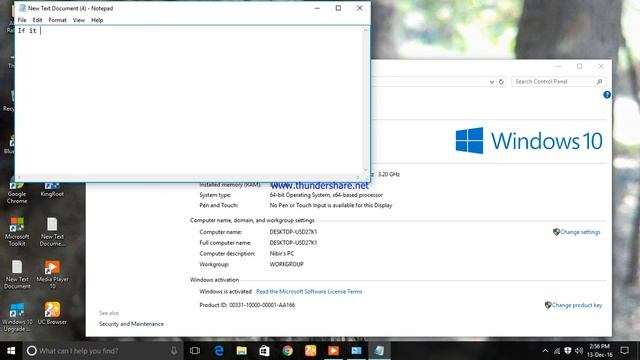
Task: Click inside the Notepad text area
Action: (189, 100)
